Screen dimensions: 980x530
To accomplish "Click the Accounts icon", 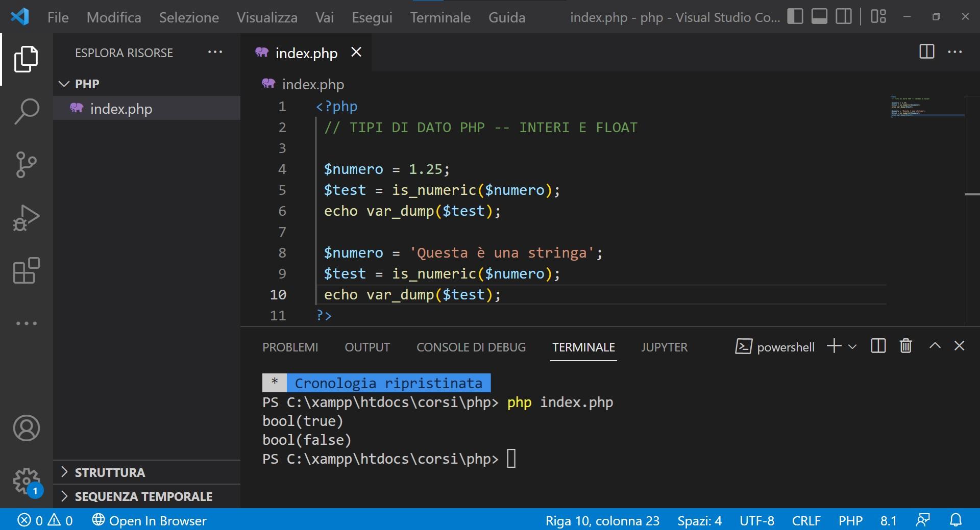I will pos(26,428).
